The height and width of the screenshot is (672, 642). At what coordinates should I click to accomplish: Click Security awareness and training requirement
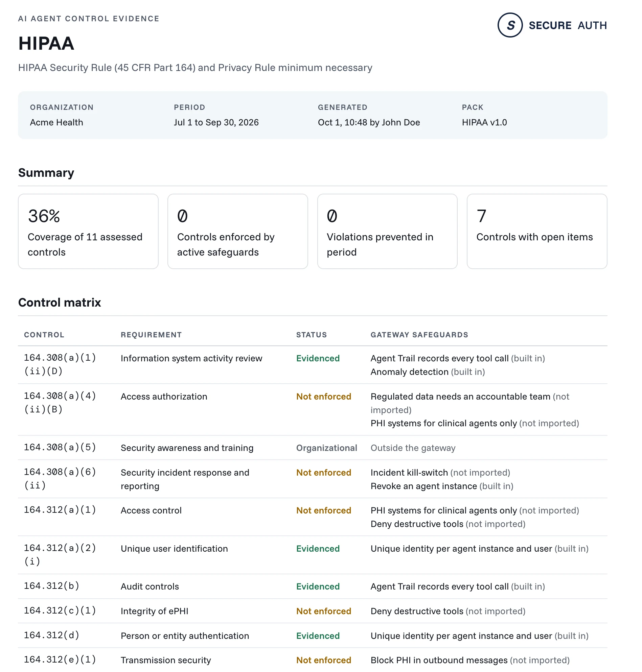coord(187,448)
